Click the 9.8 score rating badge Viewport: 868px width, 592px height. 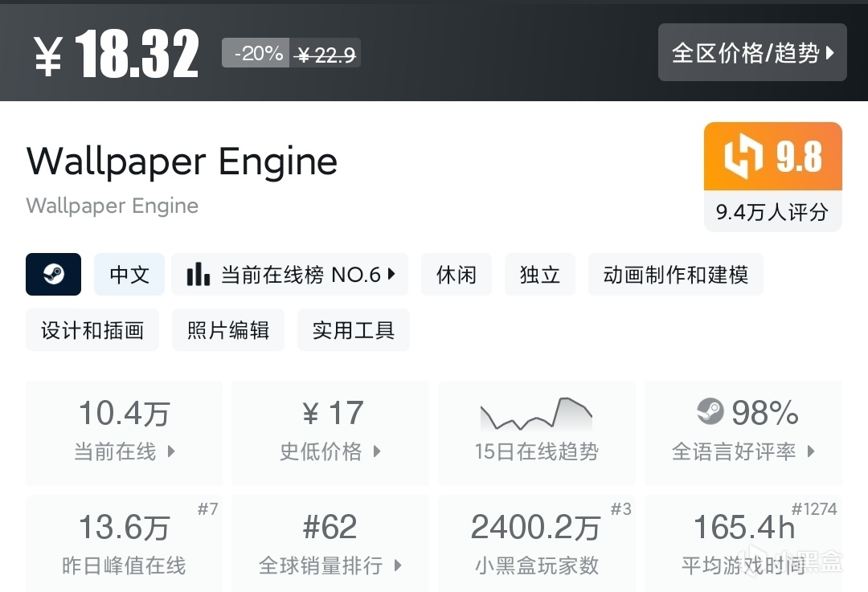point(773,157)
